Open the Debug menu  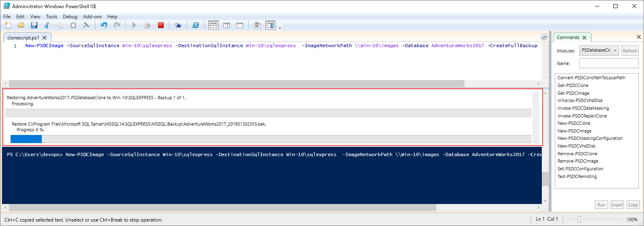[x=70, y=17]
